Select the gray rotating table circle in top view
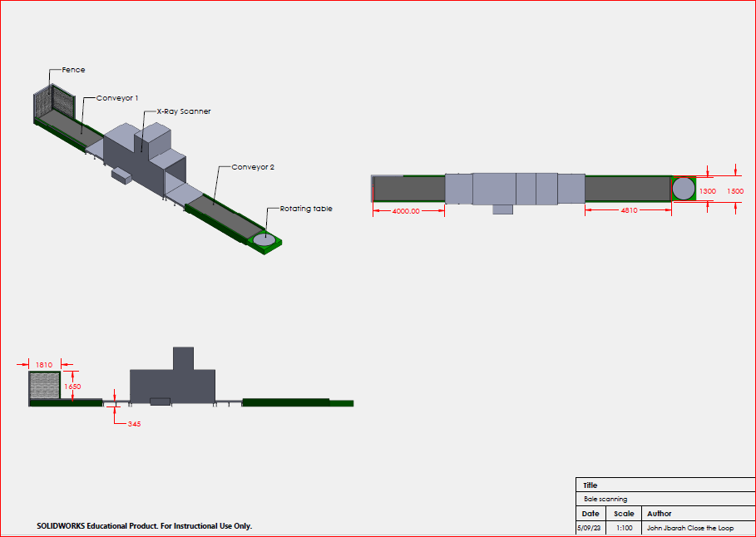756x537 pixels. pos(683,189)
